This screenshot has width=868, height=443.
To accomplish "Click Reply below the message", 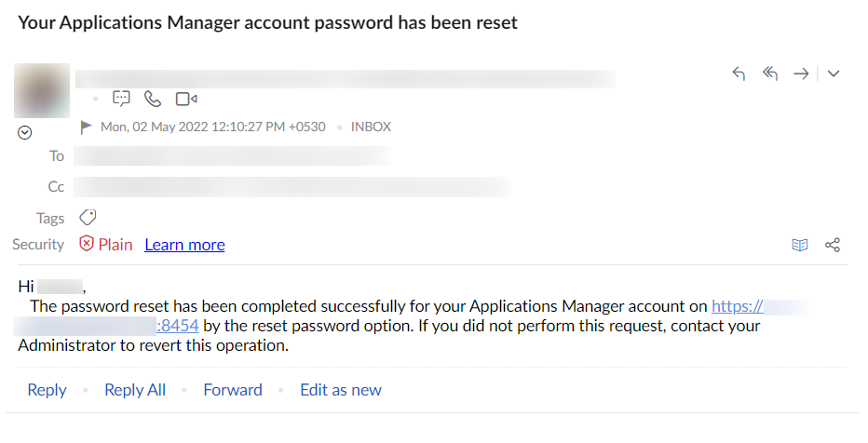I will (47, 390).
